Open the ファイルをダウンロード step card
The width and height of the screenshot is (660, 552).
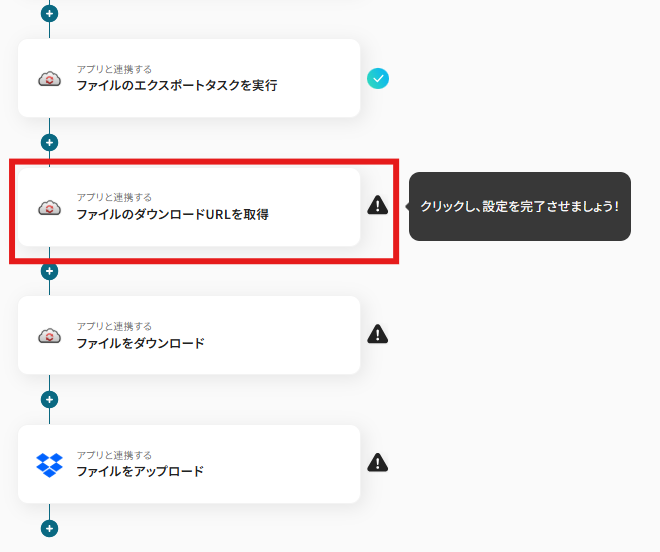pyautogui.click(x=189, y=335)
